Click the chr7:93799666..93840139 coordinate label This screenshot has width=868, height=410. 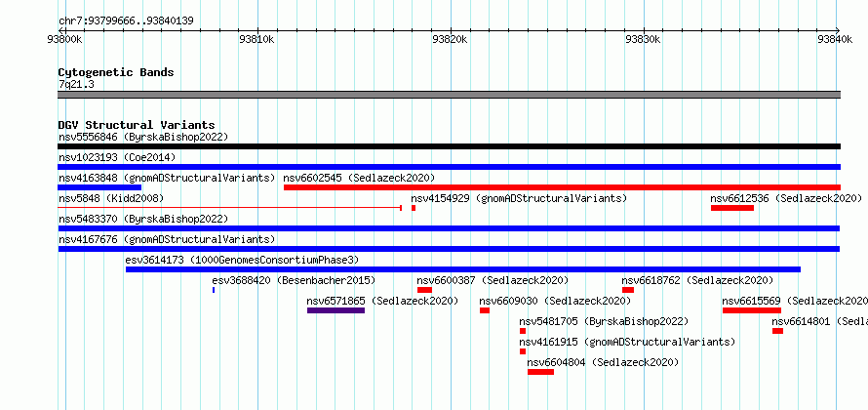(126, 21)
